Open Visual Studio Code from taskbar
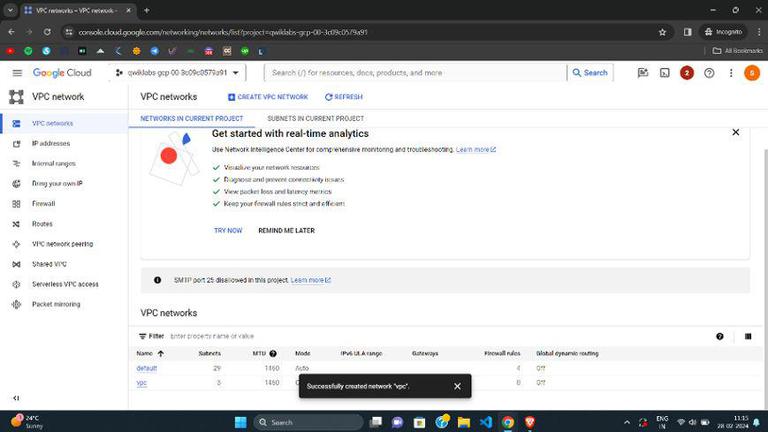 tap(486, 422)
